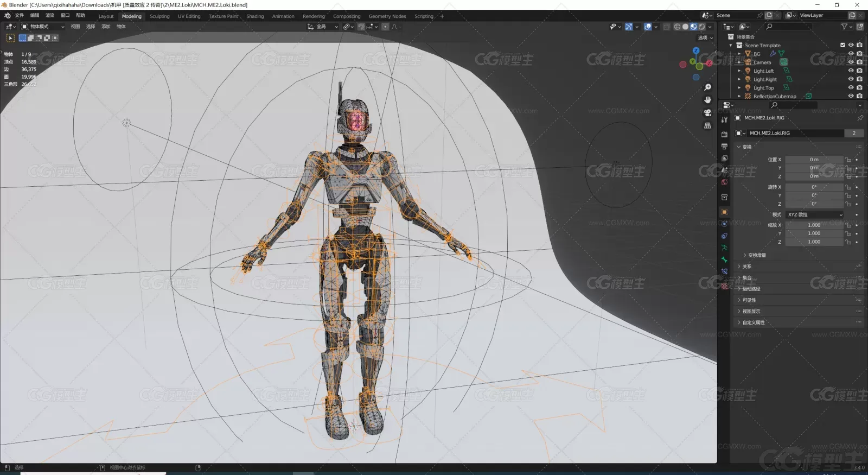Open the 渲染 menu
This screenshot has width=868, height=475.
coord(50,15)
